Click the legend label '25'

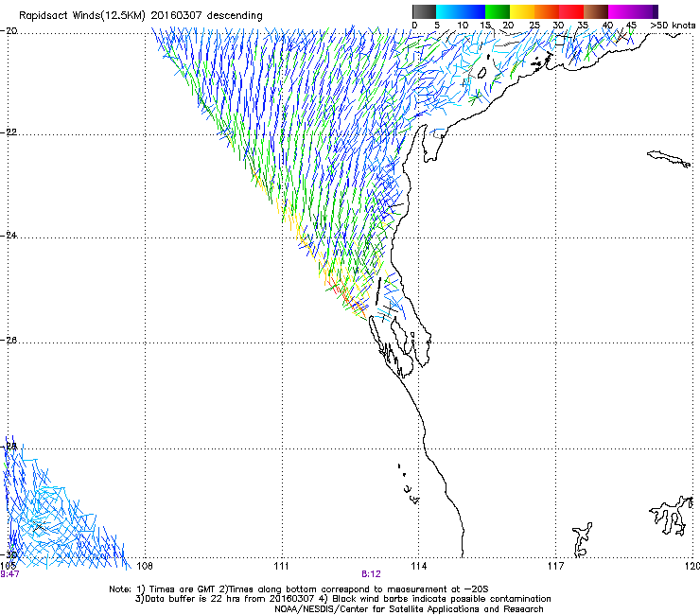pyautogui.click(x=534, y=26)
